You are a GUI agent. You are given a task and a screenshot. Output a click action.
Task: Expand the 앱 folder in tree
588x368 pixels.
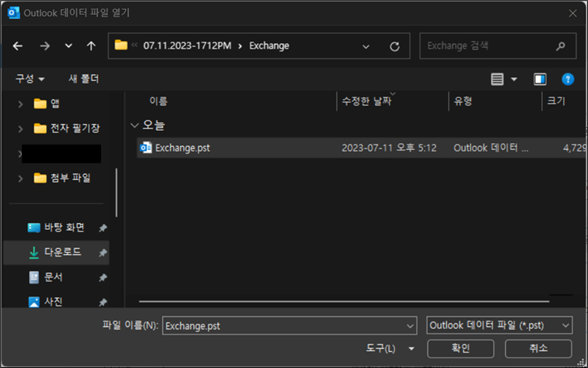pos(21,104)
